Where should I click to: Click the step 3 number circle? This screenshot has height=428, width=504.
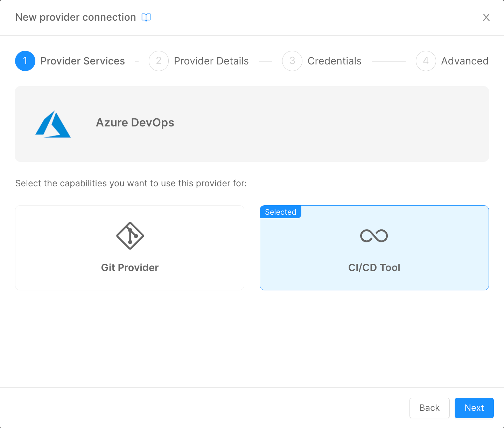click(292, 61)
